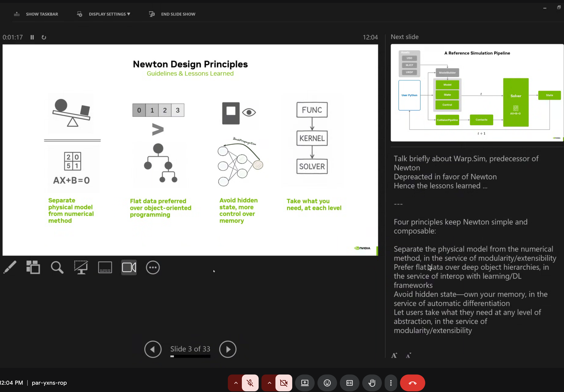Screen dimensions: 564x392
Task: Unmute the microphone
Action: click(250, 383)
